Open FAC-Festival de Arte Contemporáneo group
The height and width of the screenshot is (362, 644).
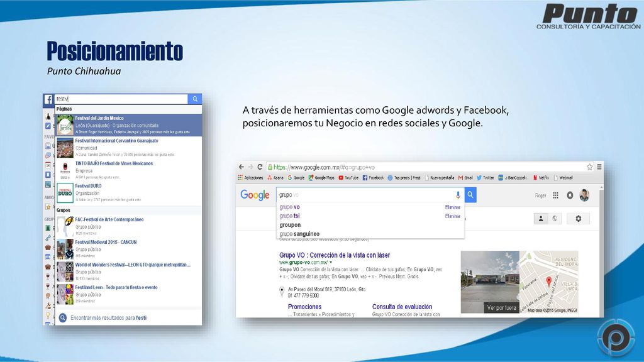[x=128, y=226]
